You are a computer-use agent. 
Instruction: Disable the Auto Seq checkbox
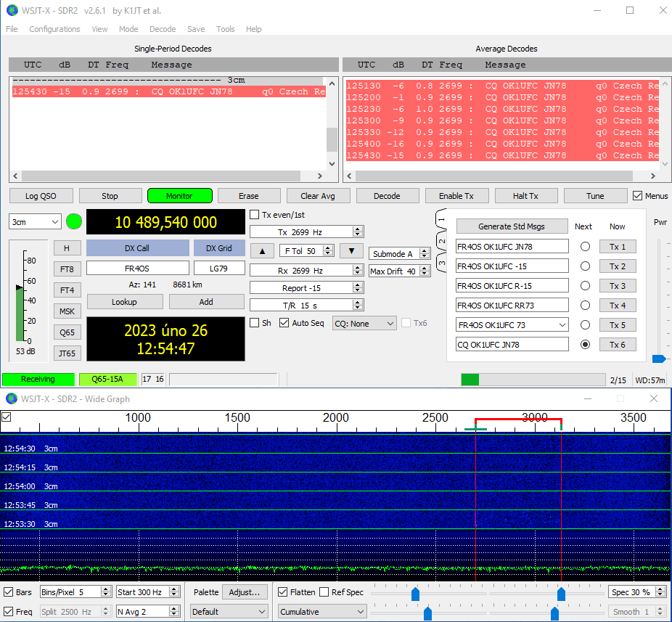coord(284,323)
